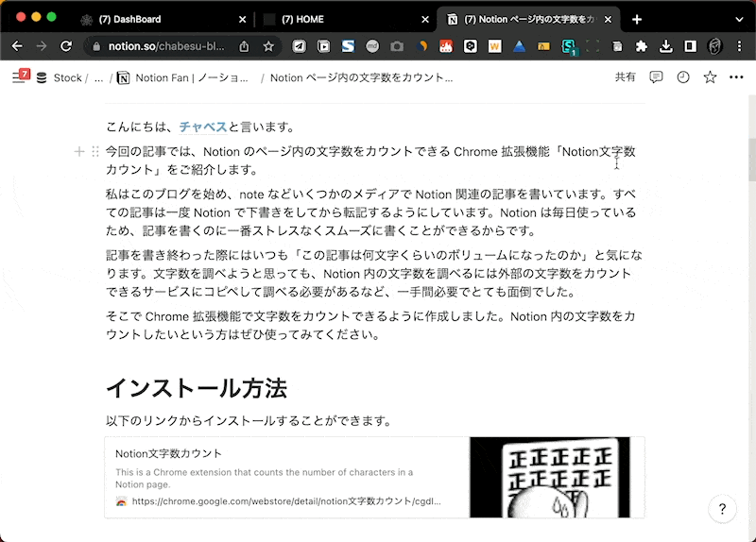Open the チャベス link
The image size is (756, 542).
(203, 127)
